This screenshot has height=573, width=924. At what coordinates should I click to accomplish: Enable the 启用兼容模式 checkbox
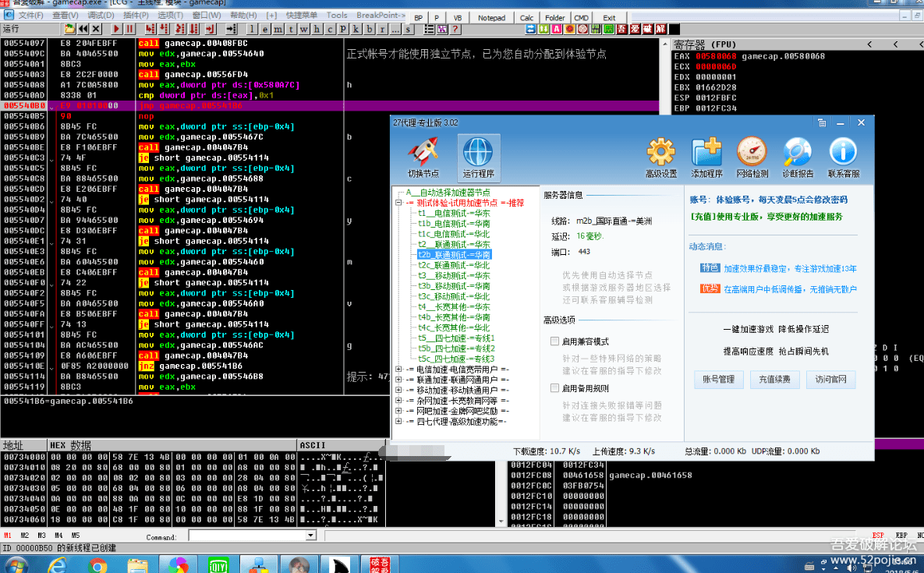pos(554,341)
